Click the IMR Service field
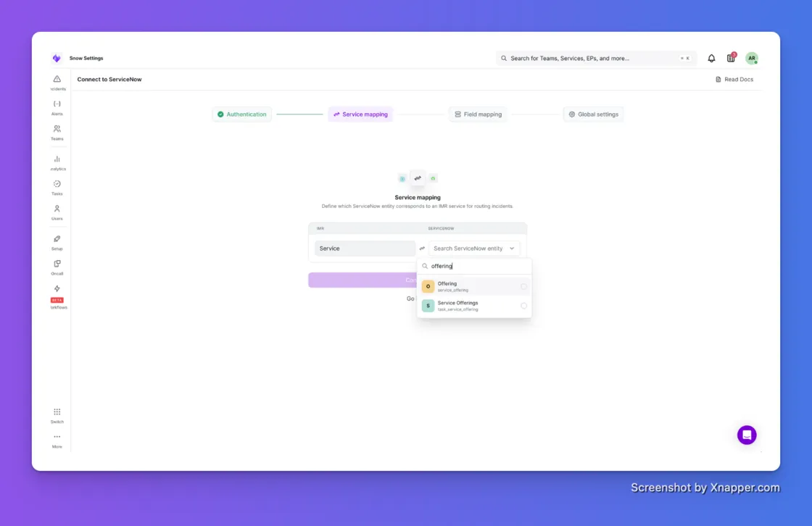 [365, 249]
